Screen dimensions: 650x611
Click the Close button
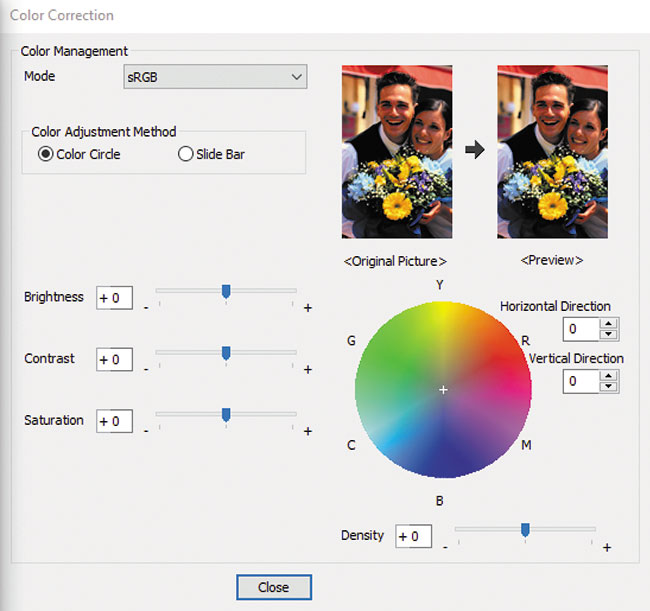274,587
